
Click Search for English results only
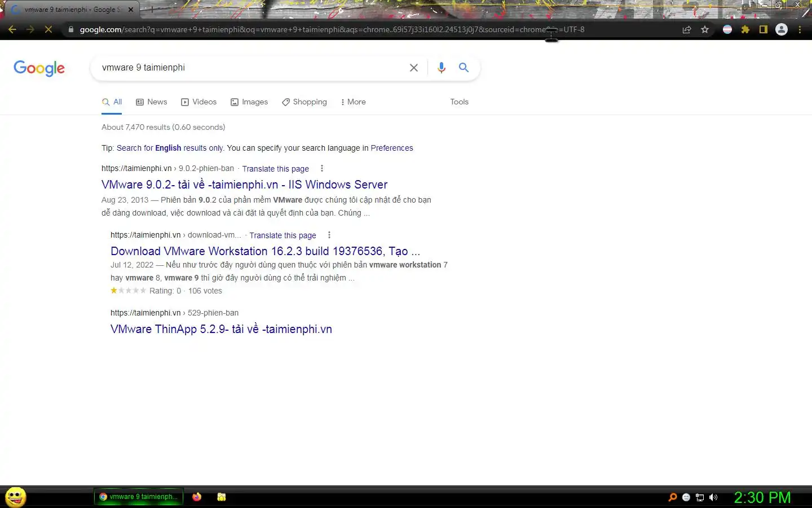coord(170,148)
